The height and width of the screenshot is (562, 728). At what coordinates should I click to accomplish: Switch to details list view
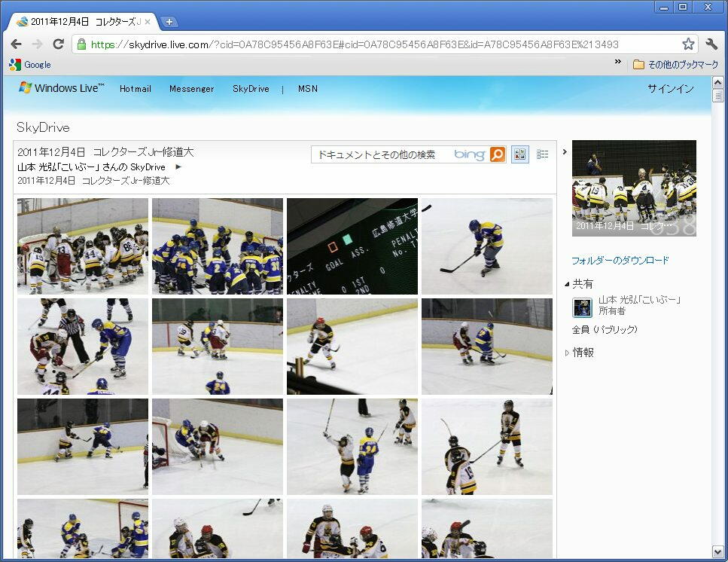pyautogui.click(x=543, y=154)
